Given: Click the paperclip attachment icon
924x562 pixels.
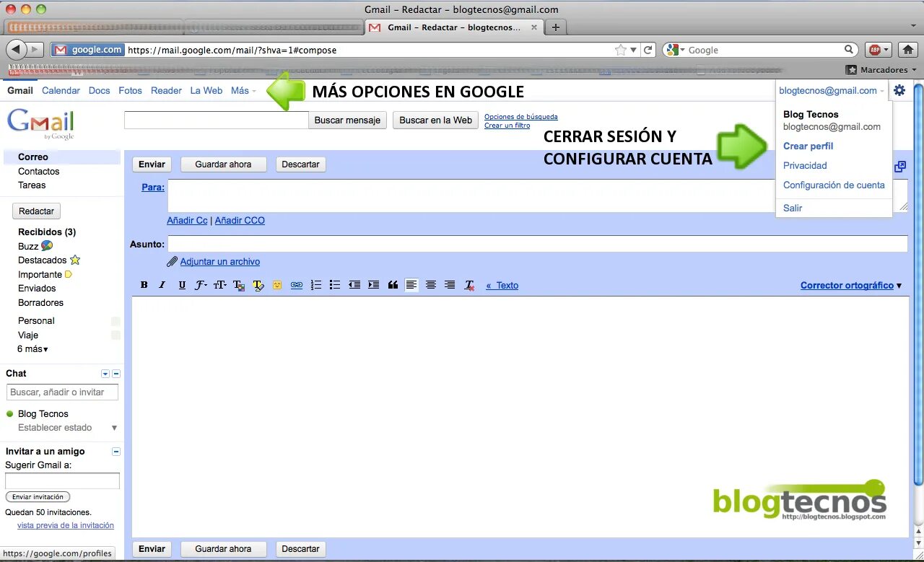Looking at the screenshot, I should tap(172, 261).
